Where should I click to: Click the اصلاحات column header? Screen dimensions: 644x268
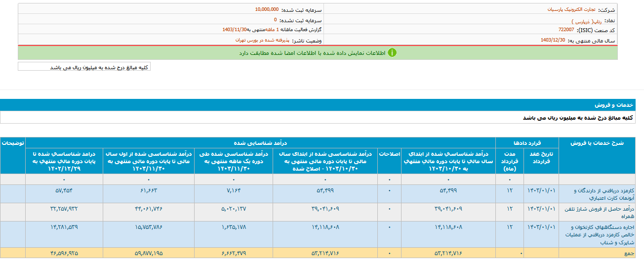click(389, 154)
